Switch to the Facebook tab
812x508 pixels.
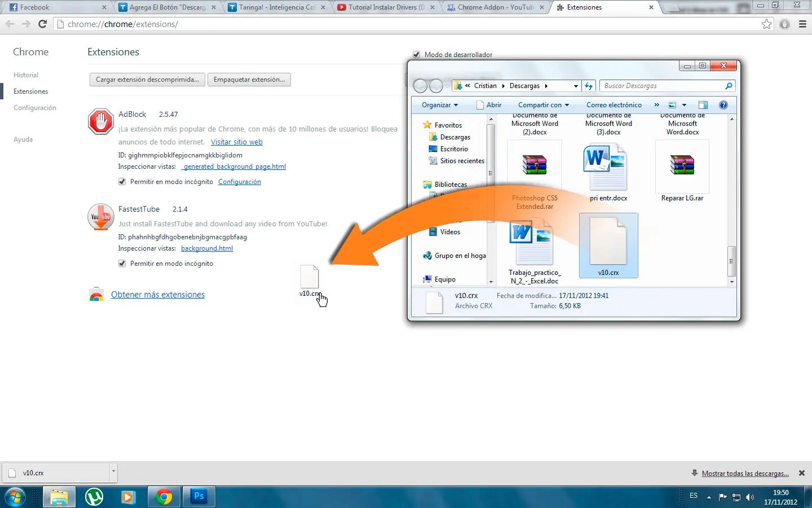click(57, 7)
